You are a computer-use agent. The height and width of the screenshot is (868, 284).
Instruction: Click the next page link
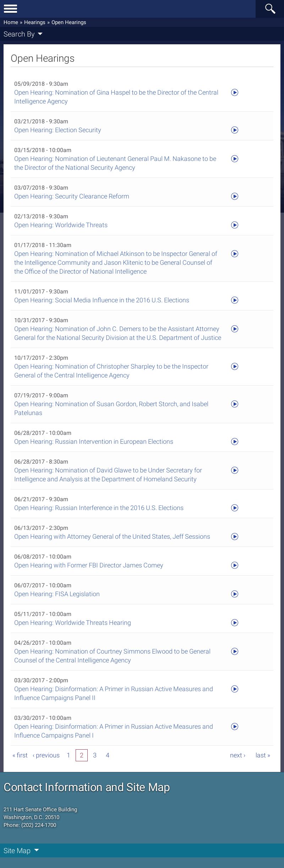tap(237, 755)
